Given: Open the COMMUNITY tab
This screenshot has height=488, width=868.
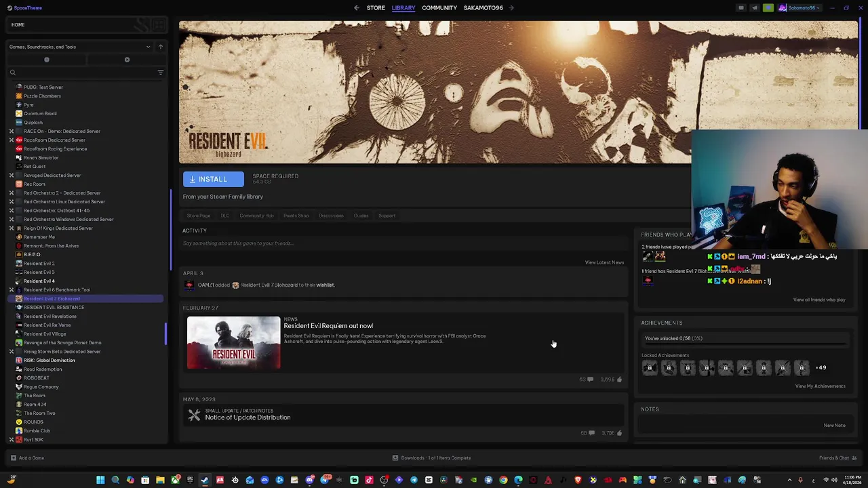Looking at the screenshot, I should tap(439, 8).
